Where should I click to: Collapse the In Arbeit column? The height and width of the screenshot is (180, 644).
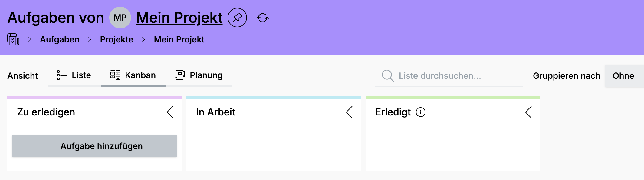click(x=349, y=112)
